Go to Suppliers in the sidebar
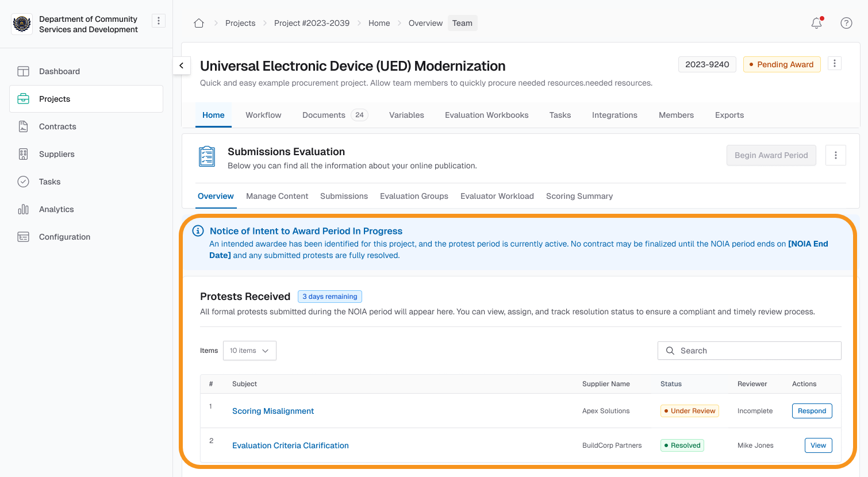This screenshot has height=477, width=868. point(57,154)
